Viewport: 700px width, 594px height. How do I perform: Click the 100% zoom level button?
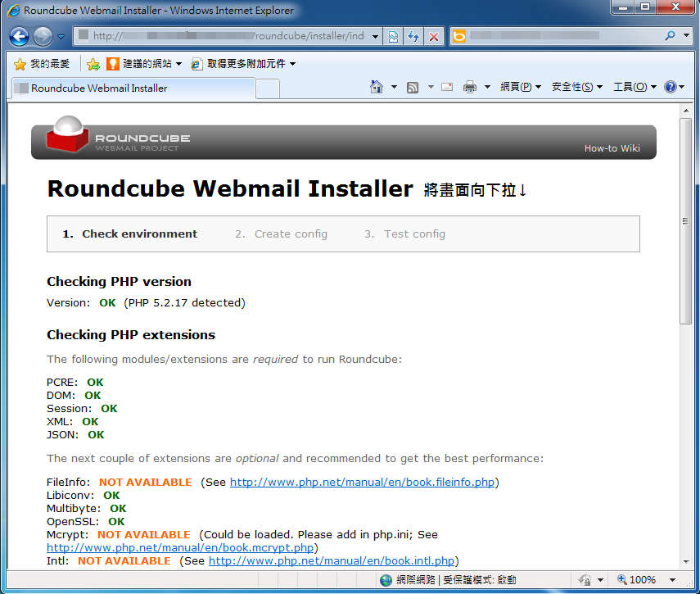637,580
